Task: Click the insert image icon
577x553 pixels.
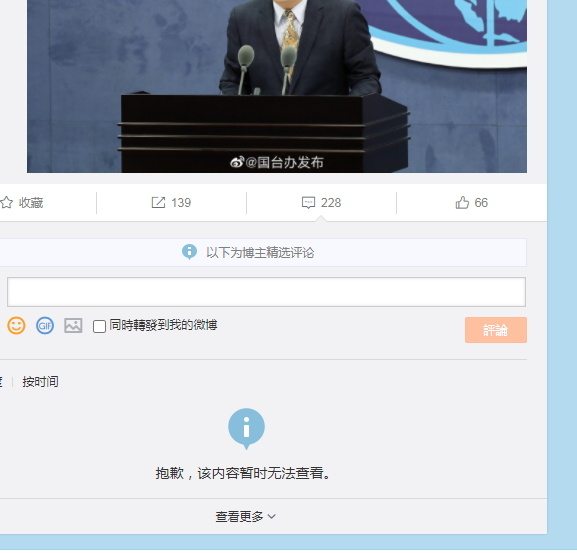Action: 73,326
